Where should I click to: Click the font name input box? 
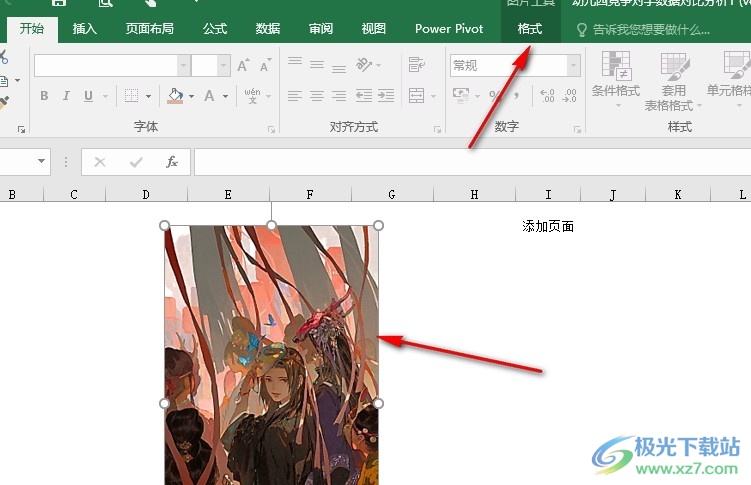tap(106, 66)
